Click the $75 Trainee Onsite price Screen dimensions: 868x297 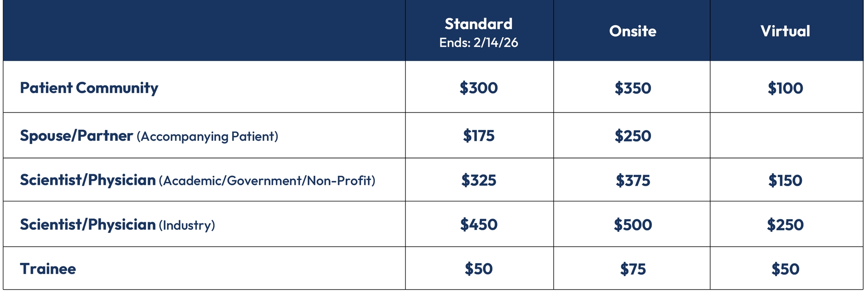click(632, 269)
